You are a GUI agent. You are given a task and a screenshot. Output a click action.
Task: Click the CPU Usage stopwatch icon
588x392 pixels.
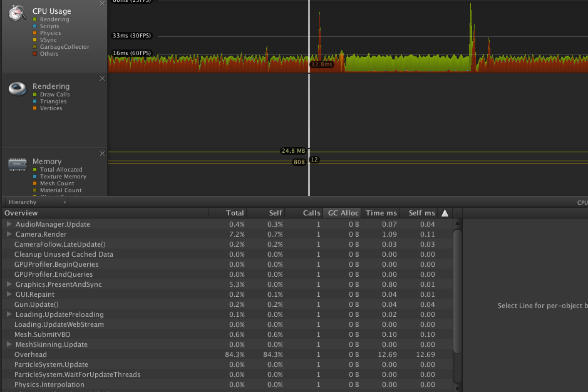[18, 13]
